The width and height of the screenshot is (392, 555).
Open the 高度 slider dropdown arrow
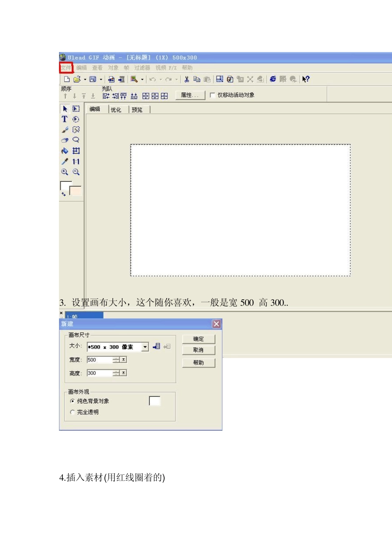(123, 373)
